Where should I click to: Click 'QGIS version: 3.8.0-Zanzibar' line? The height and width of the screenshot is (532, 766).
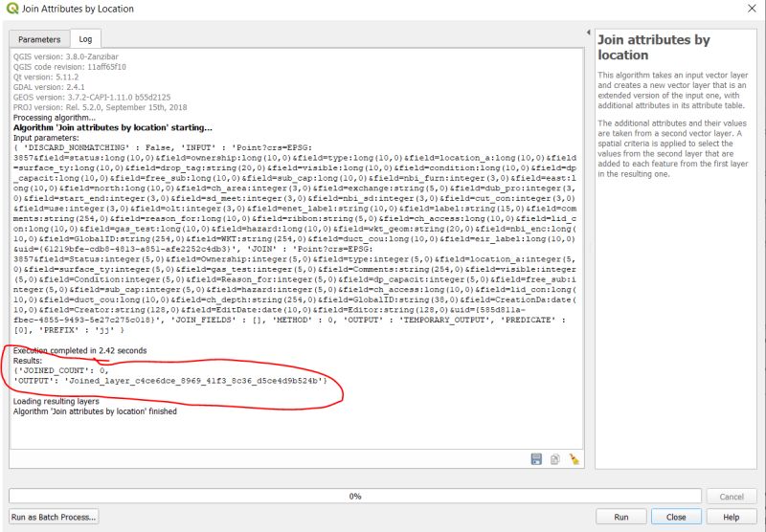click(x=65, y=56)
